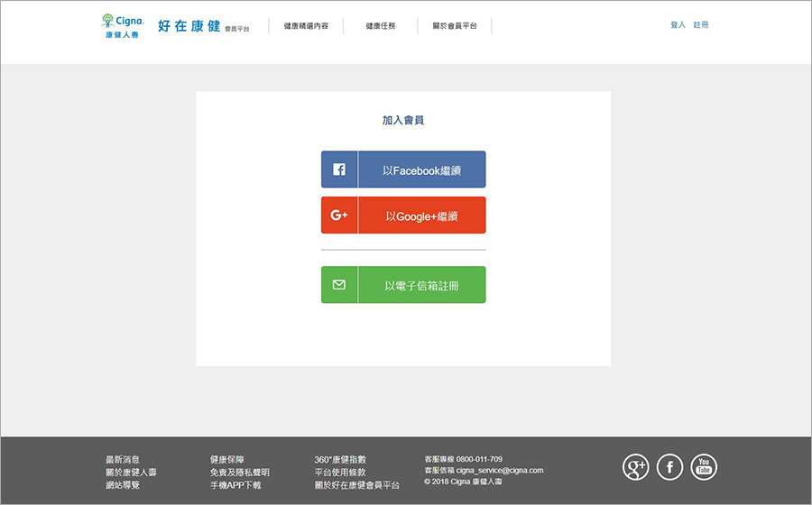Screen dimensions: 812x505
Task: Open the 最新消息 footer link
Action: pos(123,459)
